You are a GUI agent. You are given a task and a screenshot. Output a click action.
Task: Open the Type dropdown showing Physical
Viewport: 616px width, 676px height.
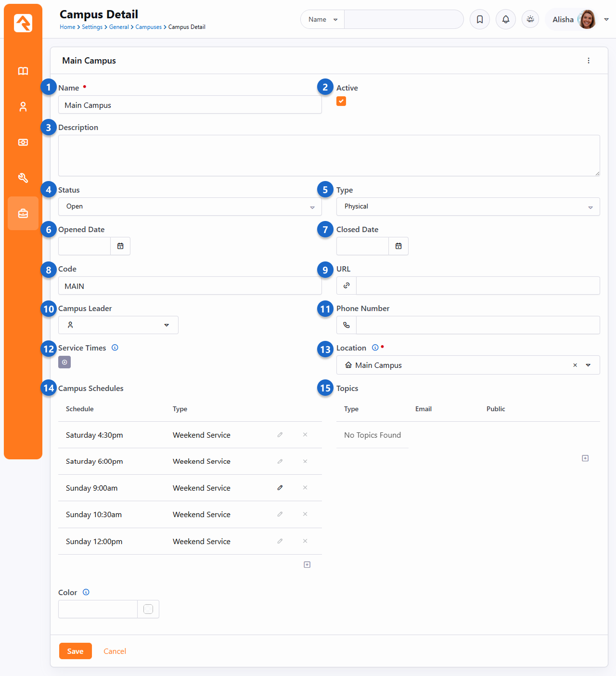(x=468, y=207)
